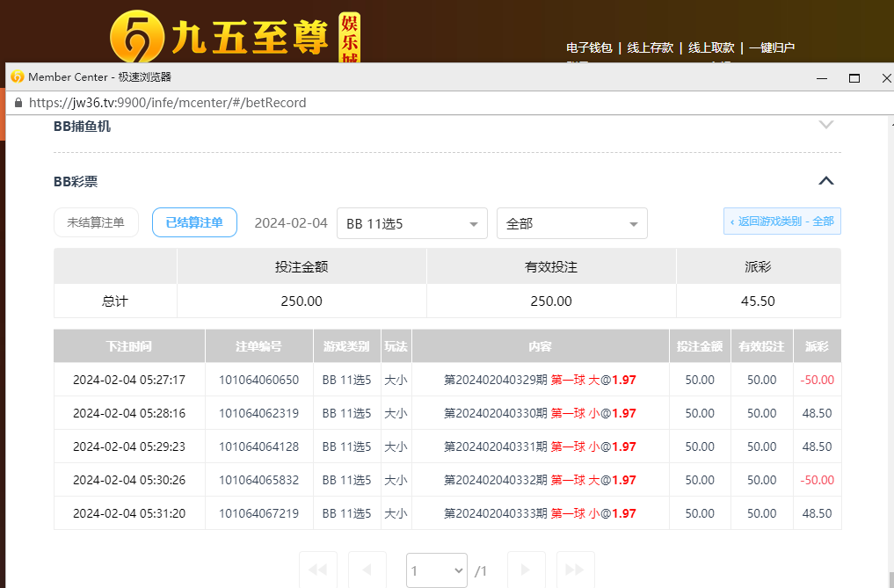
Task: Open 线上存款 in the top menu
Action: pos(651,48)
